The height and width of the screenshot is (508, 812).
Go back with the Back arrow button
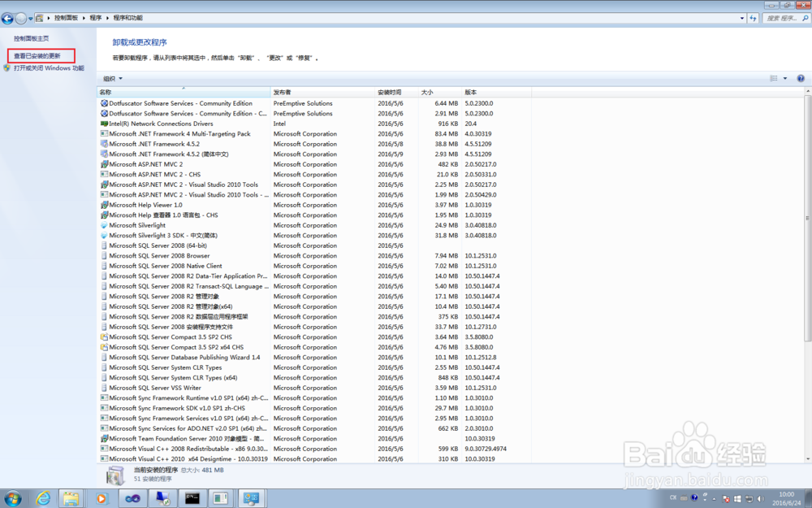pyautogui.click(x=7, y=19)
